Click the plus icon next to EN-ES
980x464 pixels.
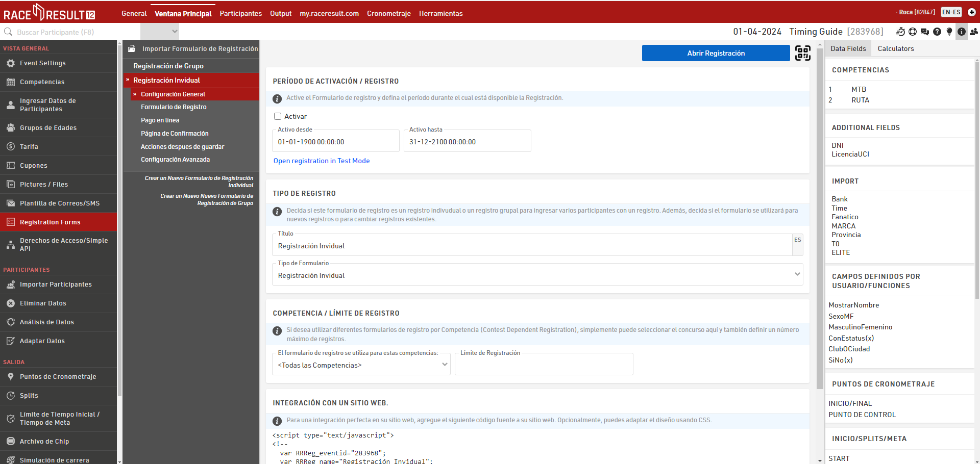click(972, 12)
